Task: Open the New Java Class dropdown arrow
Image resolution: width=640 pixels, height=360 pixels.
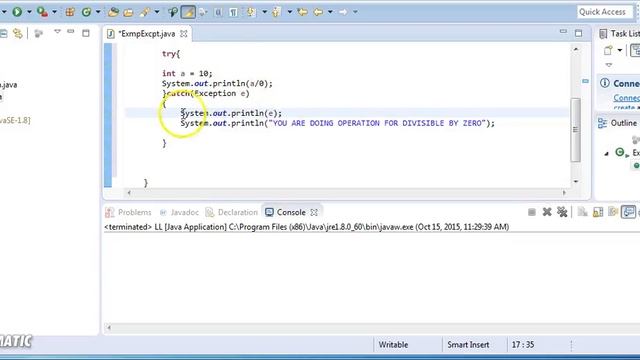Action: click(98, 12)
